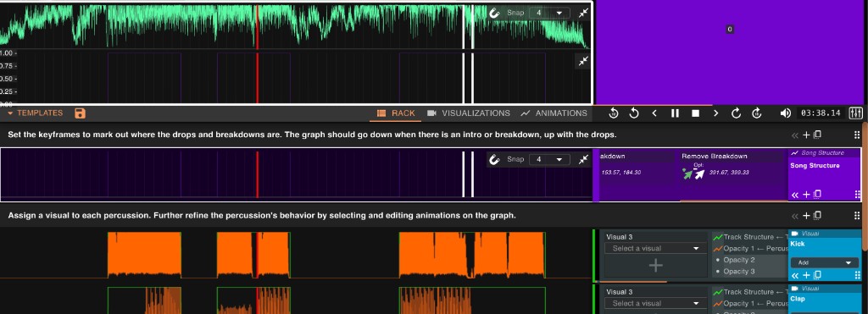Grab the drag handle of the keyframes instruction row

tap(858, 135)
